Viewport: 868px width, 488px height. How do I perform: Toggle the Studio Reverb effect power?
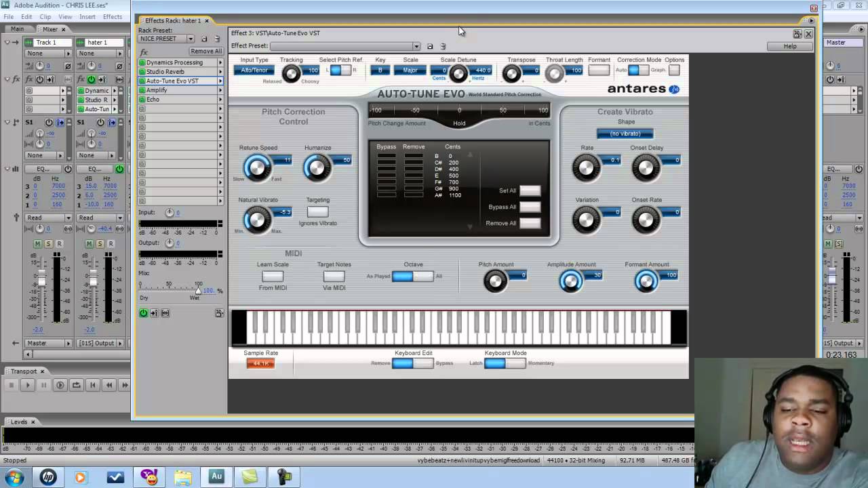coord(142,72)
